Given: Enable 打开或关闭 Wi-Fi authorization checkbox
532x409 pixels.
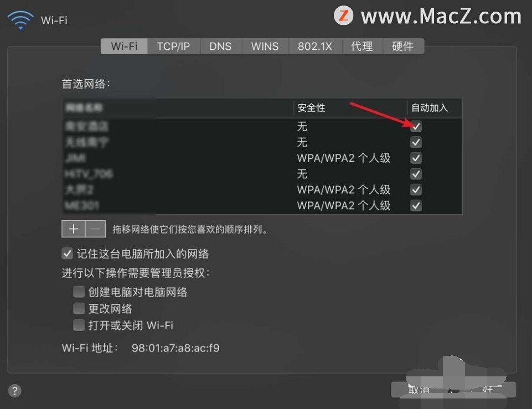Looking at the screenshot, I should pos(79,325).
